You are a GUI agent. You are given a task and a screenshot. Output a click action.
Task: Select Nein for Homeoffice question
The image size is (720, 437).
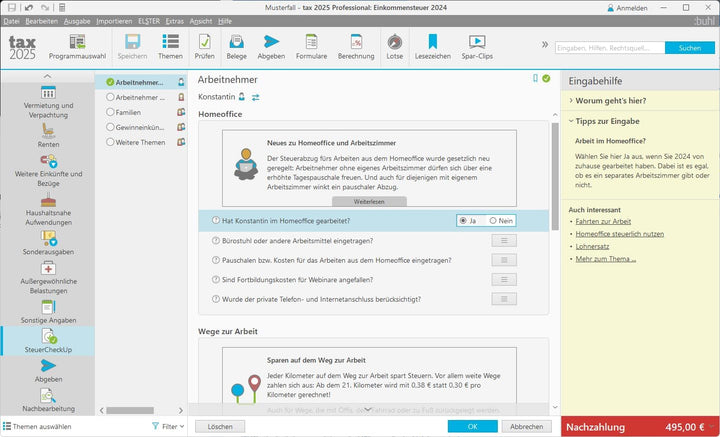pyautogui.click(x=501, y=221)
